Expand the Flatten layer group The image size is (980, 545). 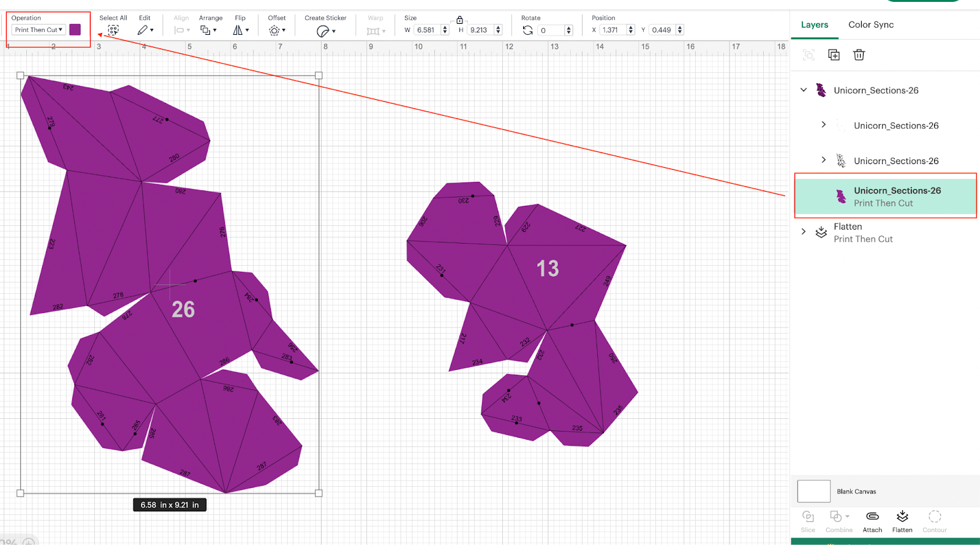tap(804, 231)
